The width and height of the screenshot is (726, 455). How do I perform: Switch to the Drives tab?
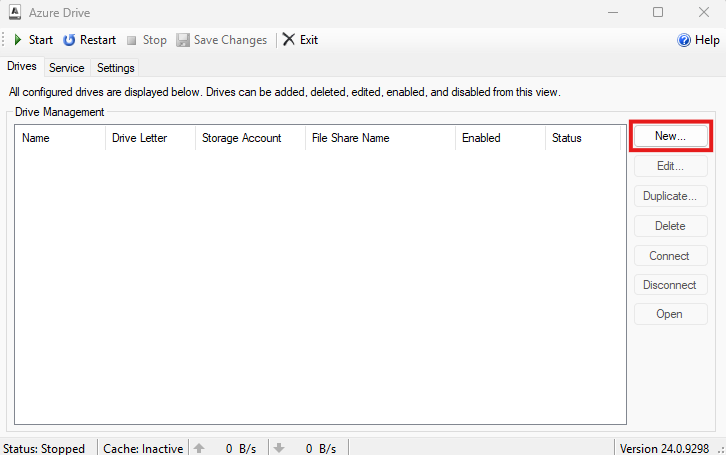pyautogui.click(x=22, y=66)
